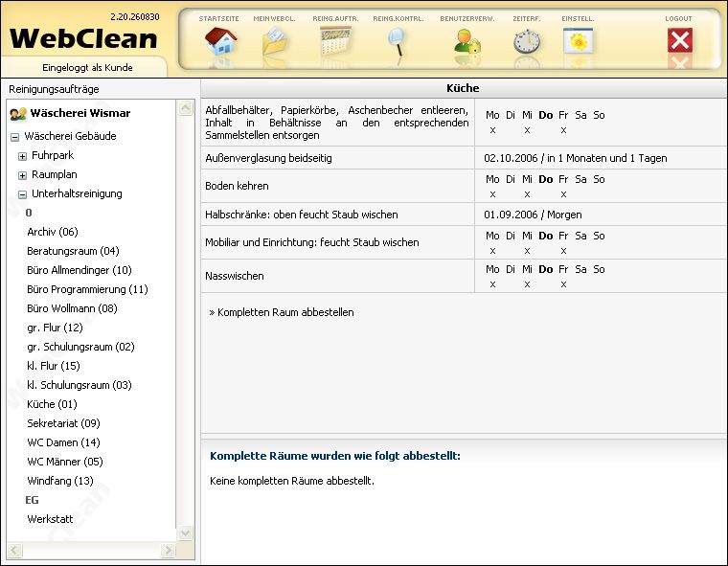Click the Mein WebClean folder icon
The height and width of the screenshot is (566, 728).
[275, 40]
